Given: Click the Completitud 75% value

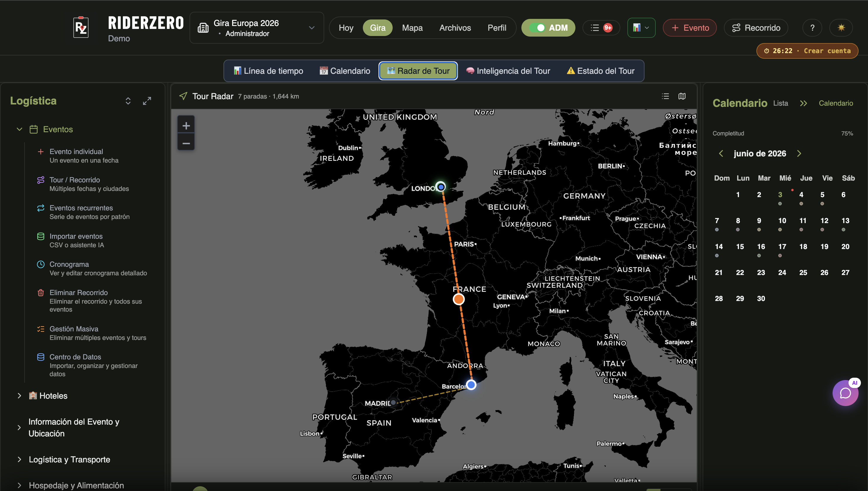Looking at the screenshot, I should click(847, 134).
